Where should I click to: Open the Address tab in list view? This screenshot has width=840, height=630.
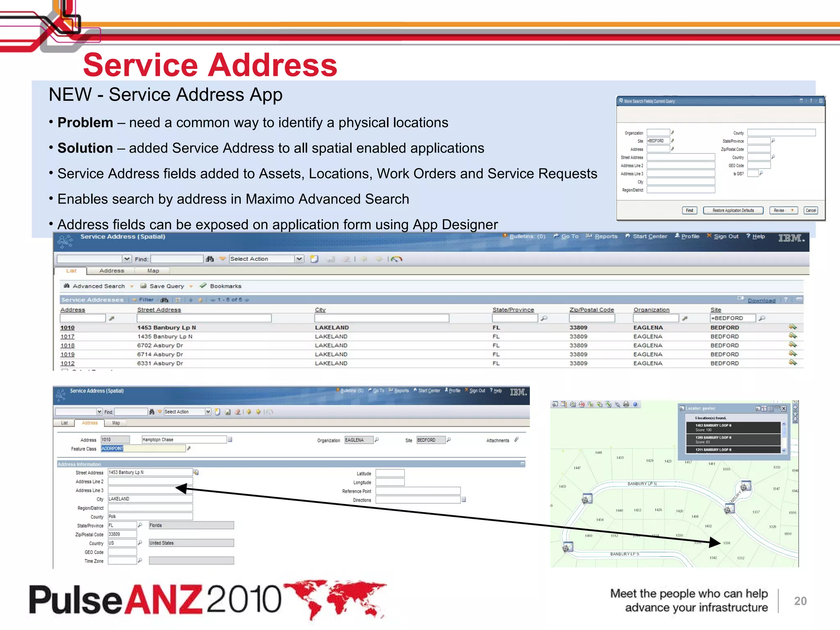coord(112,271)
